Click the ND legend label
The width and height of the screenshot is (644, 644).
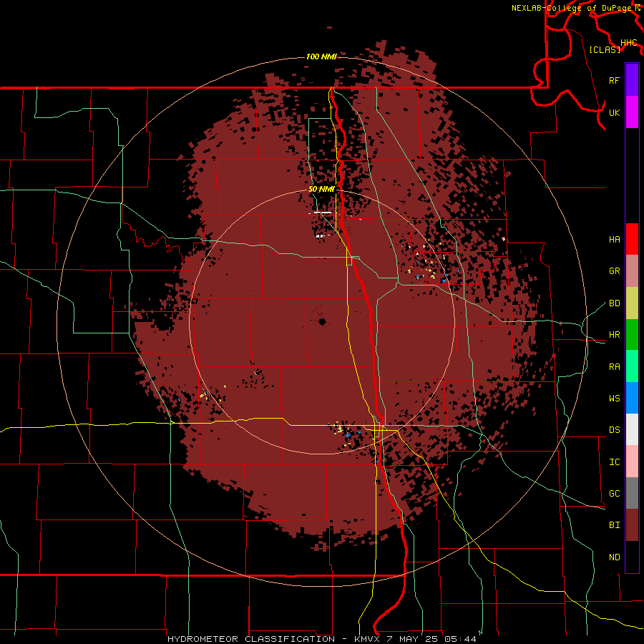point(614,557)
